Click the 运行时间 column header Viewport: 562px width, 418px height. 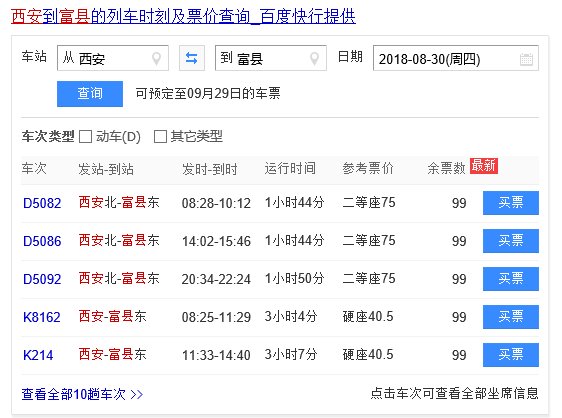(x=290, y=168)
